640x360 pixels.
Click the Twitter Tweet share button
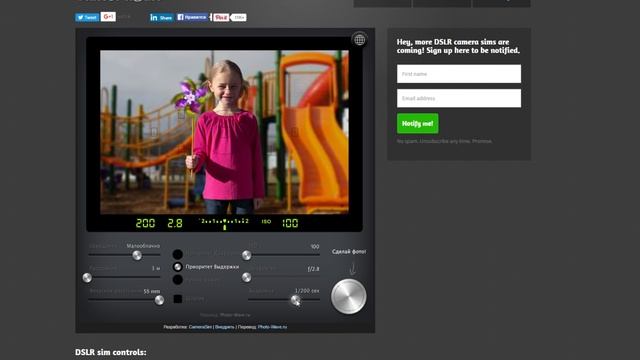point(87,17)
